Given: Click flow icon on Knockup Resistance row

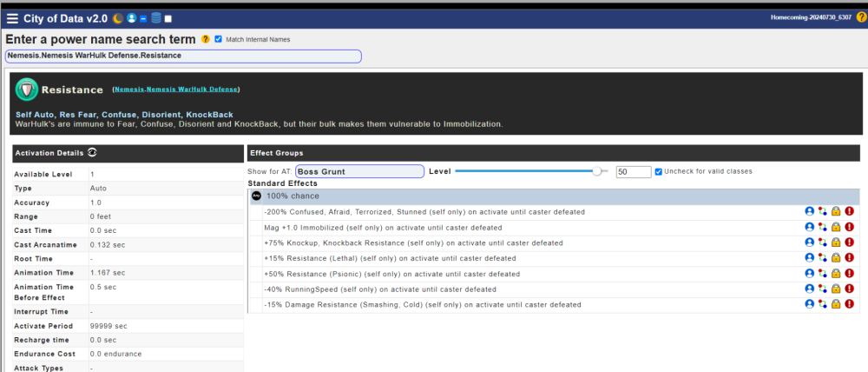Looking at the screenshot, I should (823, 242).
